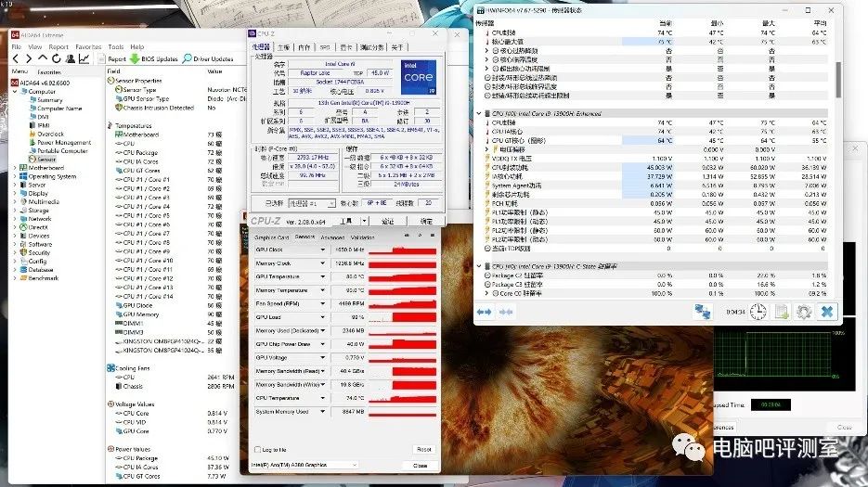Open the GPU Chip Power Draw dropdown

(x=323, y=344)
